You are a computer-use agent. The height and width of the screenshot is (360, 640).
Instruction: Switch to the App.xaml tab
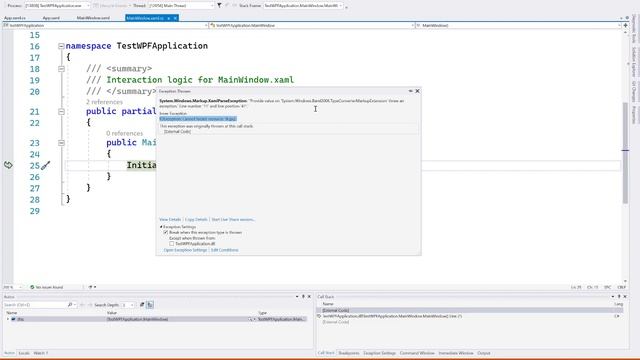click(x=51, y=18)
